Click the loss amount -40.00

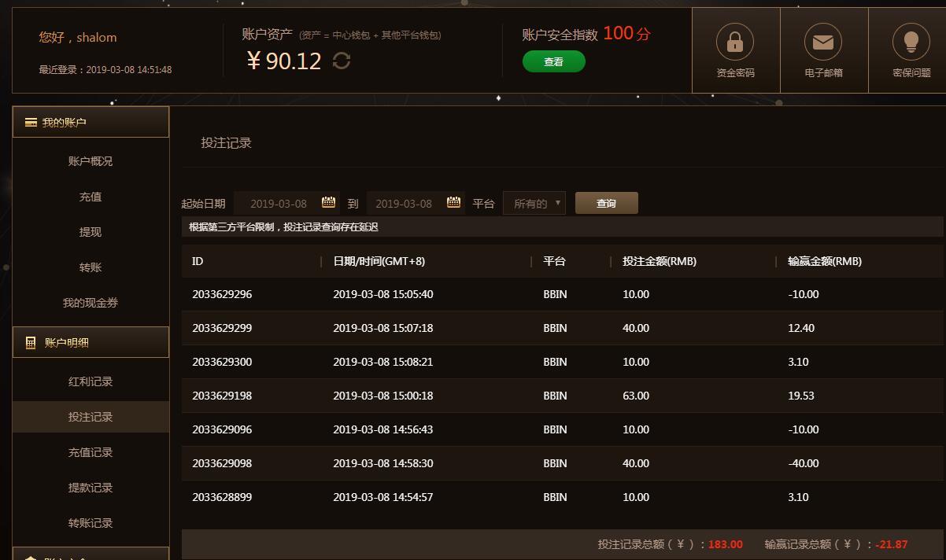point(804,463)
